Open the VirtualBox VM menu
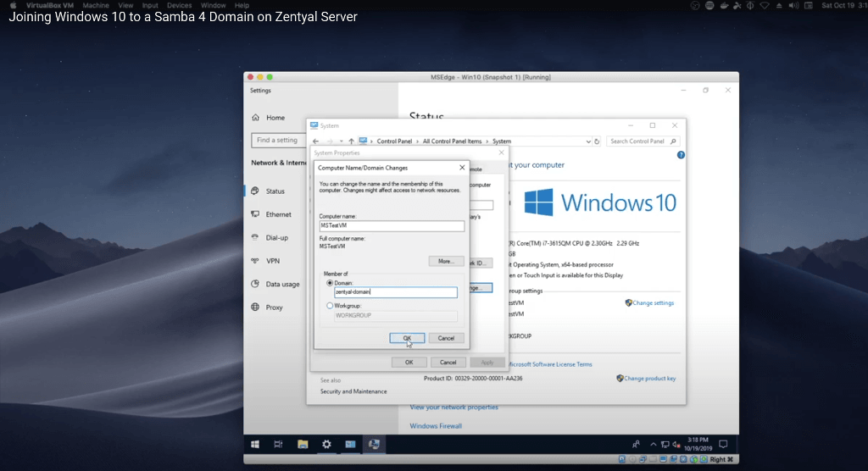This screenshot has width=868, height=471. coord(50,5)
